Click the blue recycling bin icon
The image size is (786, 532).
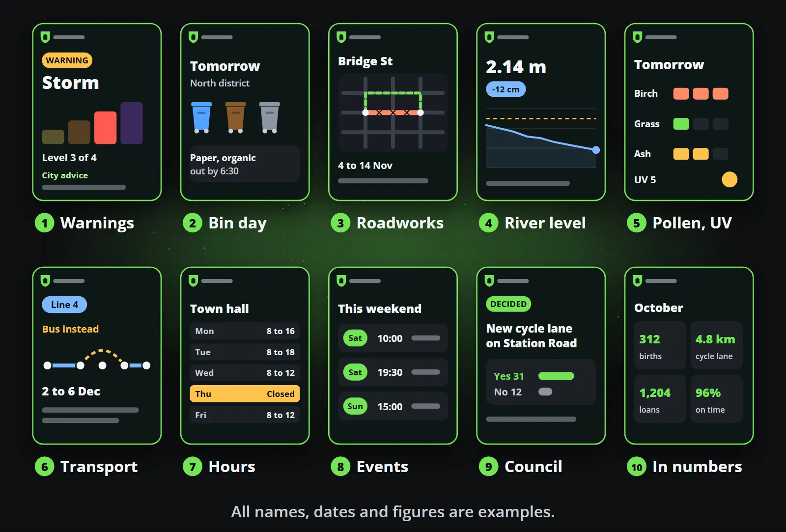[x=201, y=118]
